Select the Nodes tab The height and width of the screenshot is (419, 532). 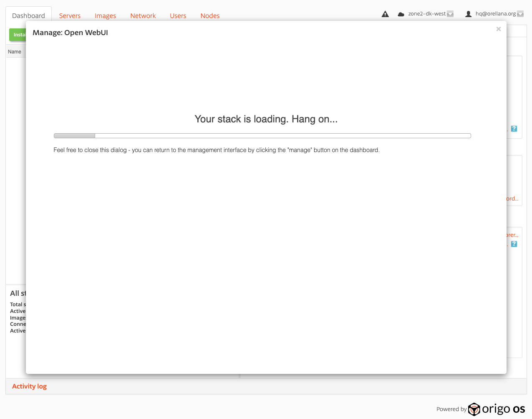(210, 16)
